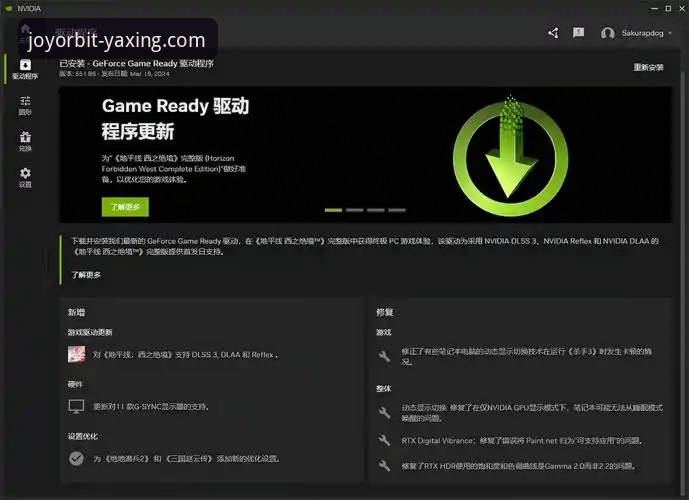Click 重新安装 (Reinstall) driver button
The height and width of the screenshot is (500, 689).
648,68
